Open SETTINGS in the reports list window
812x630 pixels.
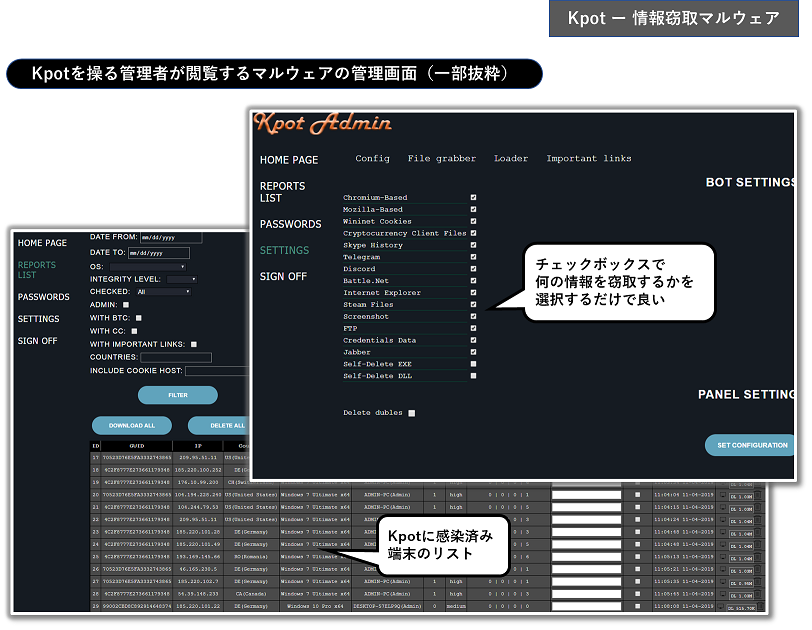click(38, 319)
